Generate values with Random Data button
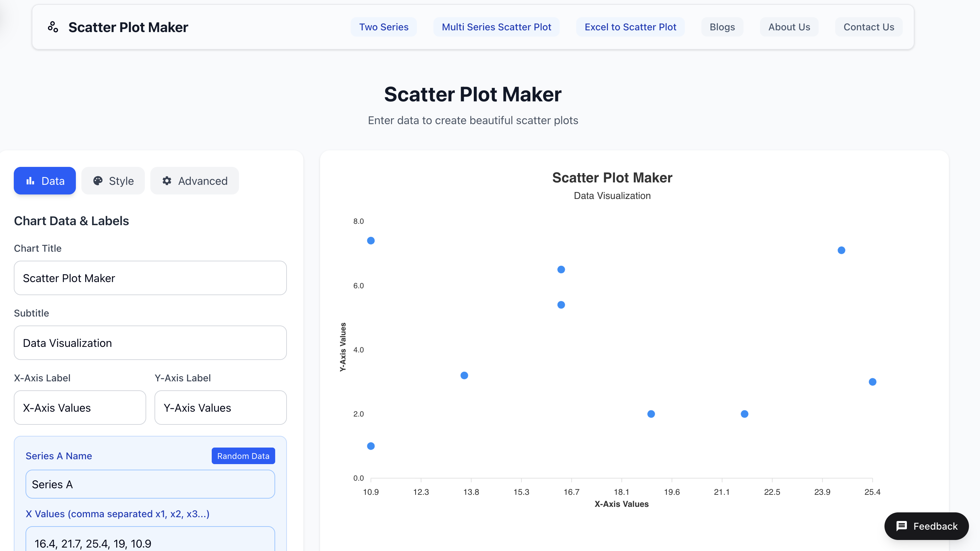 coord(243,456)
